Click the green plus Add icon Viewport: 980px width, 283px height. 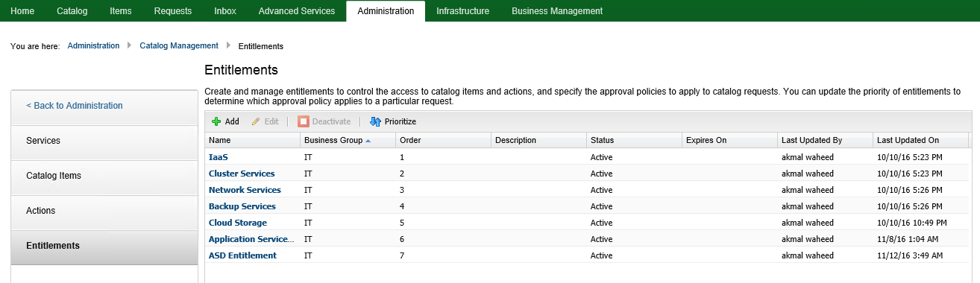pos(216,121)
